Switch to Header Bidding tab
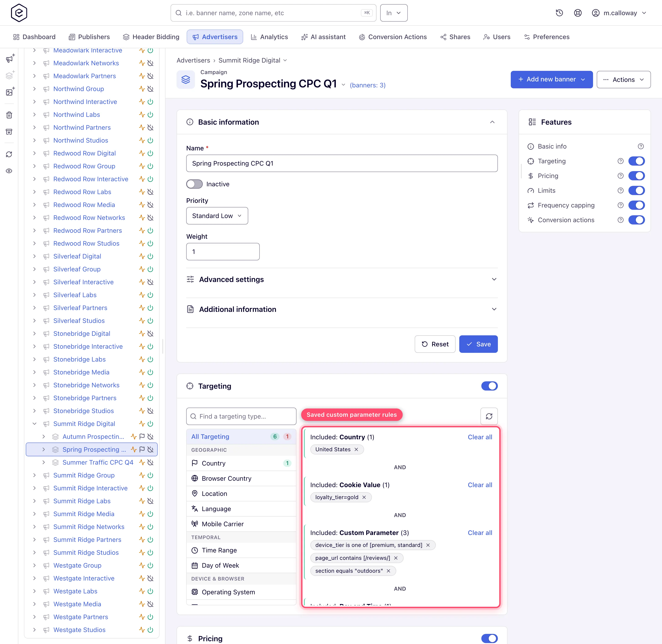Viewport: 662px width, 644px height. (151, 37)
